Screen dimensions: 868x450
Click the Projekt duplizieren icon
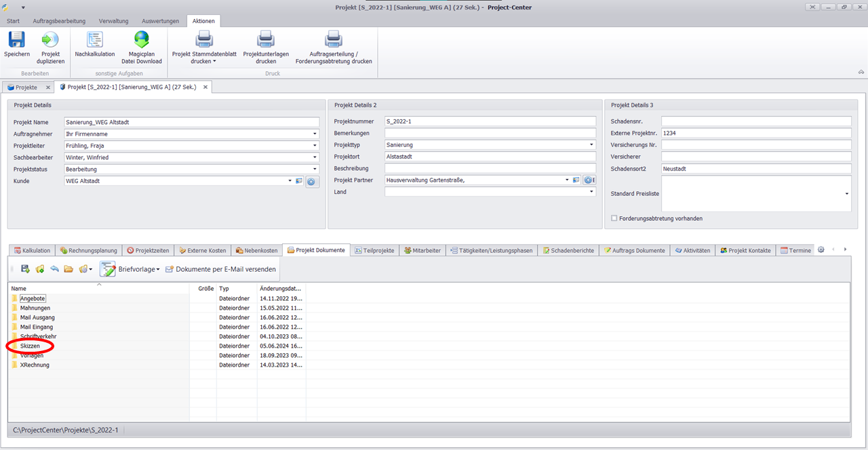pyautogui.click(x=50, y=41)
